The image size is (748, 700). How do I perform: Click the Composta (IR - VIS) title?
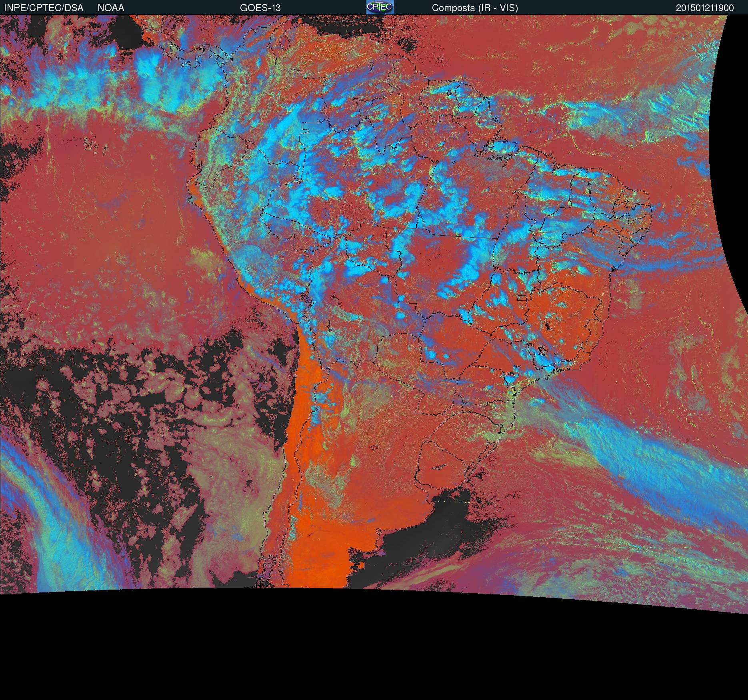coord(475,8)
